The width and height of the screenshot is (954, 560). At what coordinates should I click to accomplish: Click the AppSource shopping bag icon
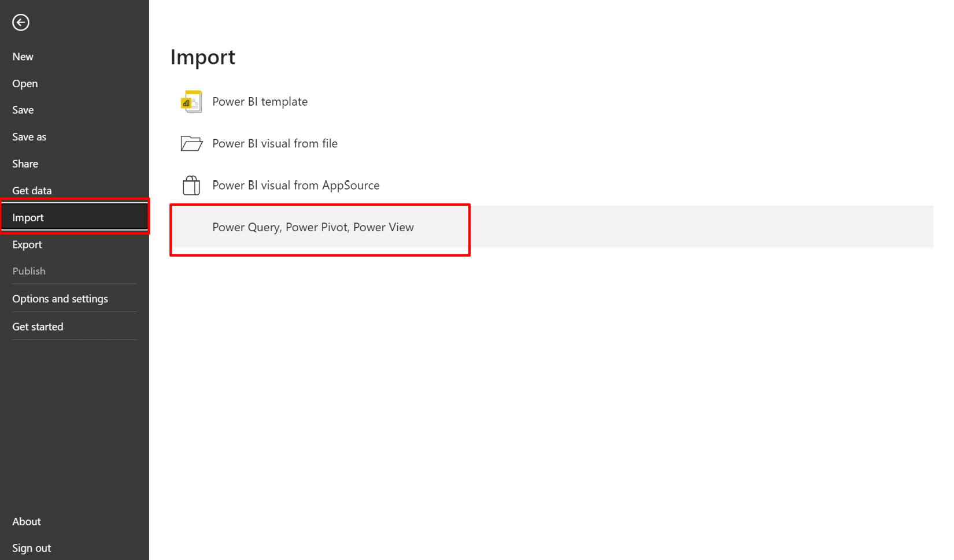pyautogui.click(x=191, y=186)
